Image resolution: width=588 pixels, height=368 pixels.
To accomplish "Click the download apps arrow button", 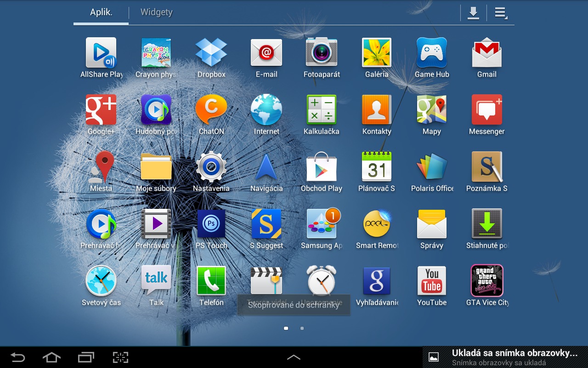I will (473, 12).
